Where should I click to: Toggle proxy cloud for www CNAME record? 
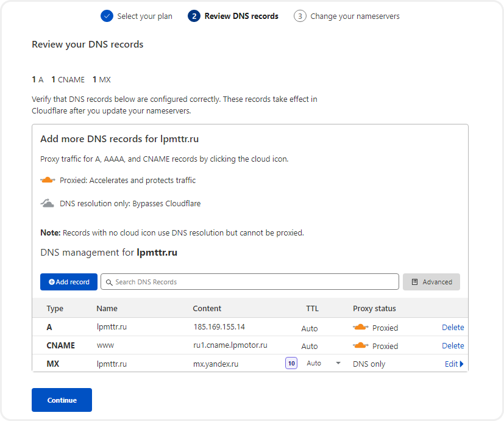coord(361,345)
